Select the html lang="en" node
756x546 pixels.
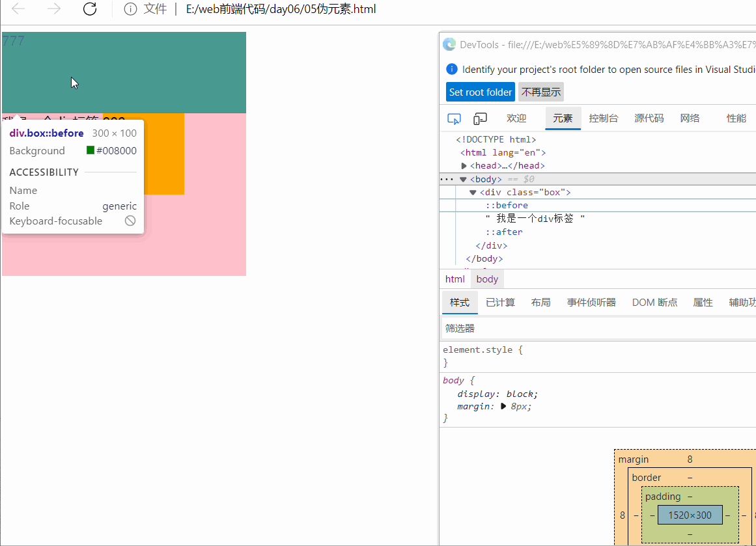[503, 152]
